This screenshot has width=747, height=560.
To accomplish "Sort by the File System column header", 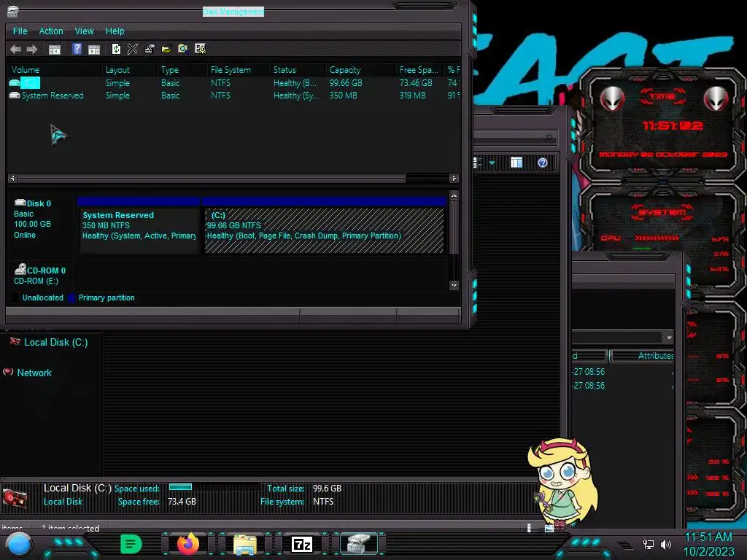I will [239, 69].
